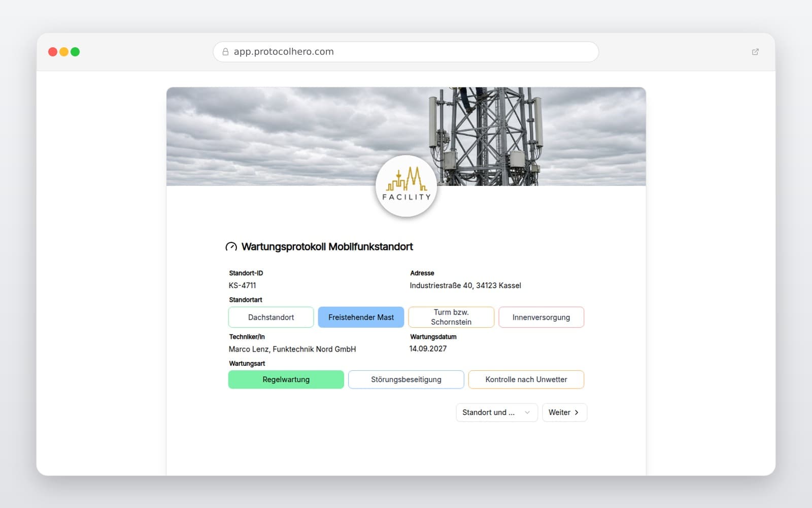This screenshot has width=812, height=508.
Task: Select Dachstandort as Standortart
Action: pyautogui.click(x=271, y=317)
